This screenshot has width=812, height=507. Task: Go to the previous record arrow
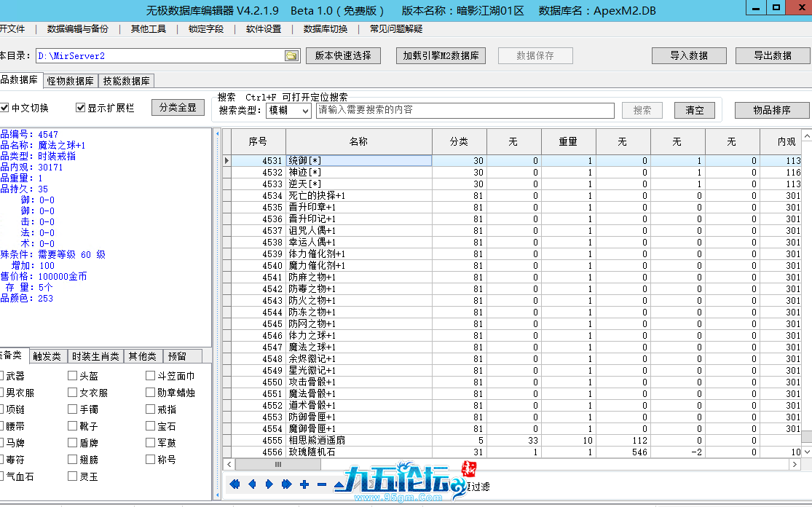[x=252, y=484]
